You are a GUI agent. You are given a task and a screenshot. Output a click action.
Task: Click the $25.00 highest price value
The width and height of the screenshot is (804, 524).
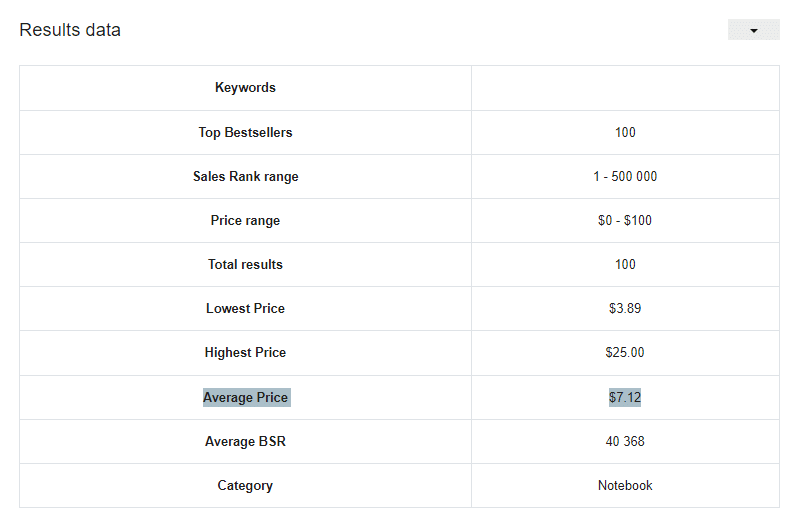click(x=625, y=352)
